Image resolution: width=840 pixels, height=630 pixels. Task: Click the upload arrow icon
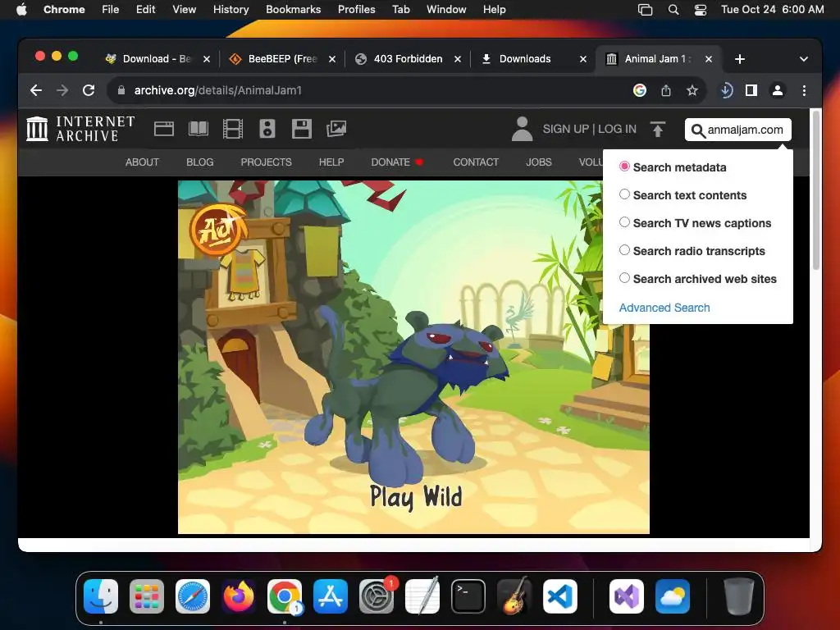pyautogui.click(x=658, y=129)
